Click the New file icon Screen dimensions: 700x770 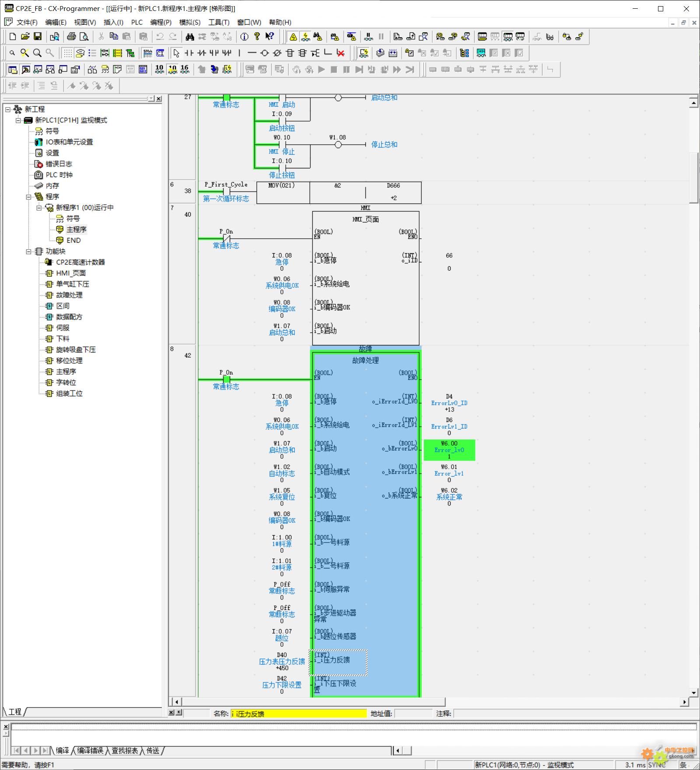pos(13,37)
